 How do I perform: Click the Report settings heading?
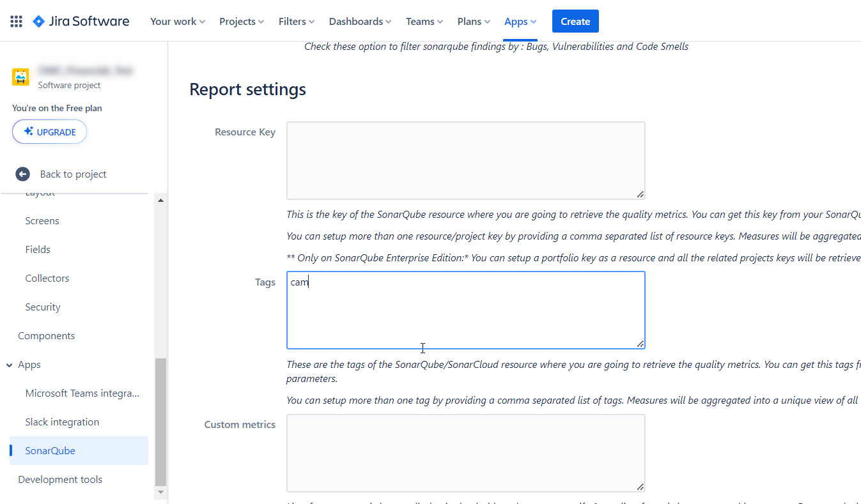[248, 89]
